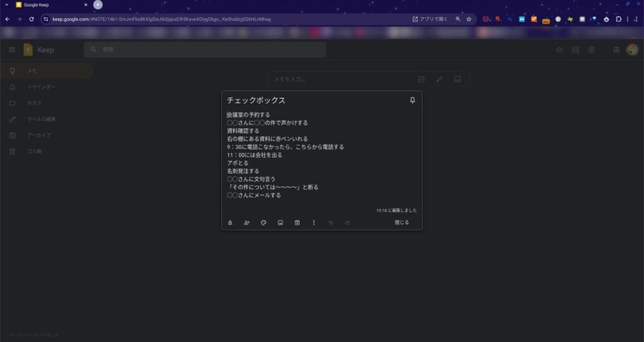
Task: Archive the note using the archive icon
Action: click(x=297, y=223)
